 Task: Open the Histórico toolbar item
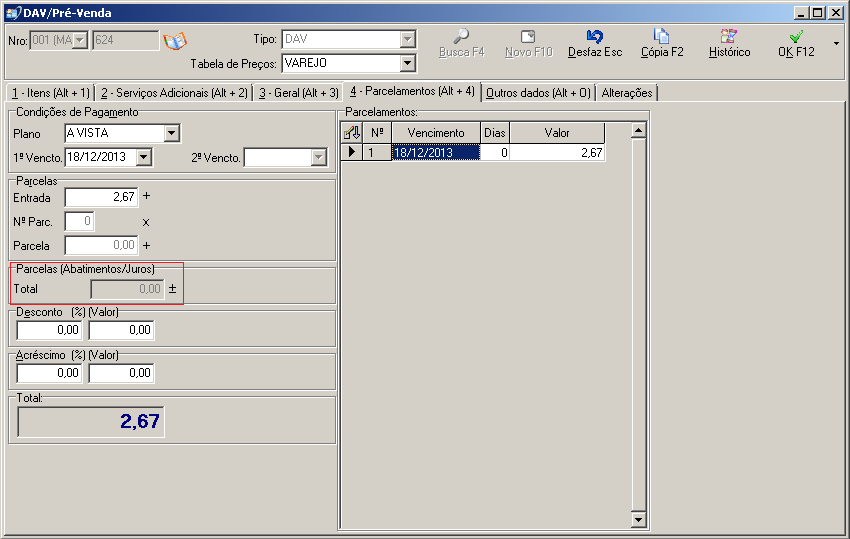pyautogui.click(x=729, y=43)
